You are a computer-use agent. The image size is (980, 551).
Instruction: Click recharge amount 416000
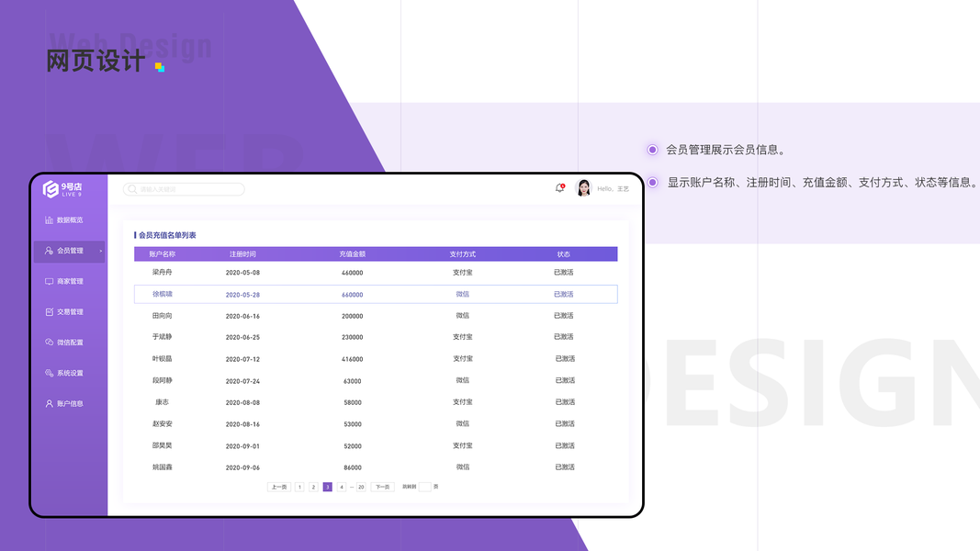(x=353, y=359)
